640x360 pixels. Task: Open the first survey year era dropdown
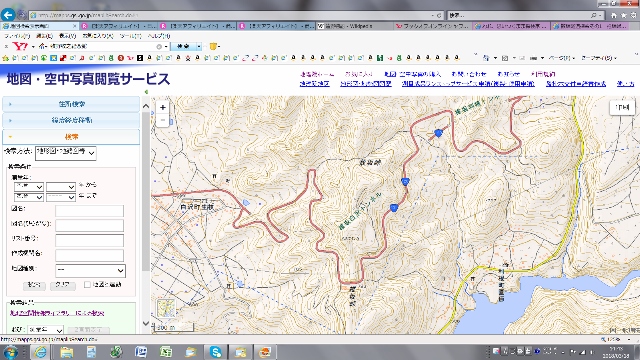point(29,187)
